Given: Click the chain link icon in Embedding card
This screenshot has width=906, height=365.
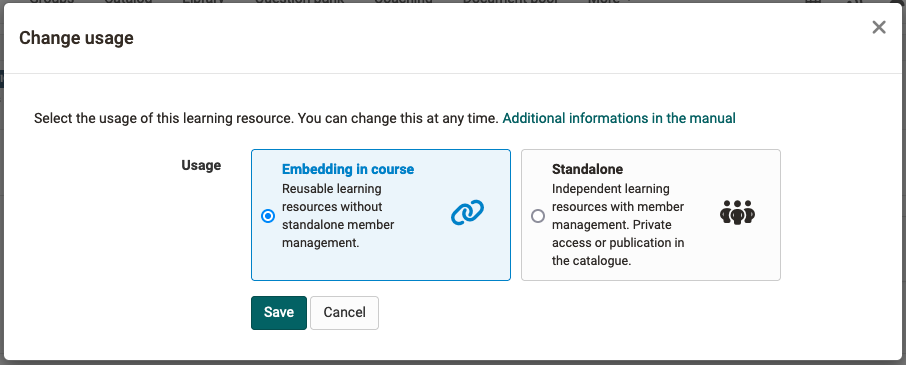Looking at the screenshot, I should (x=467, y=213).
